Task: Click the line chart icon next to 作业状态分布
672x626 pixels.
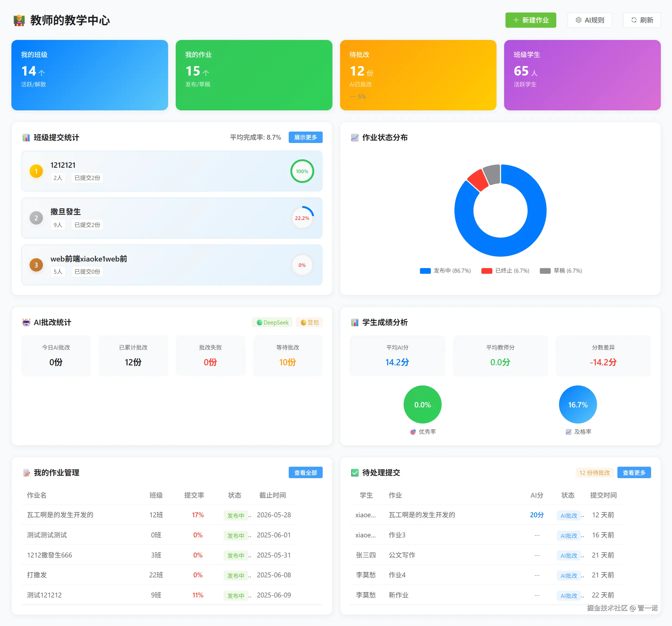Action: tap(354, 138)
